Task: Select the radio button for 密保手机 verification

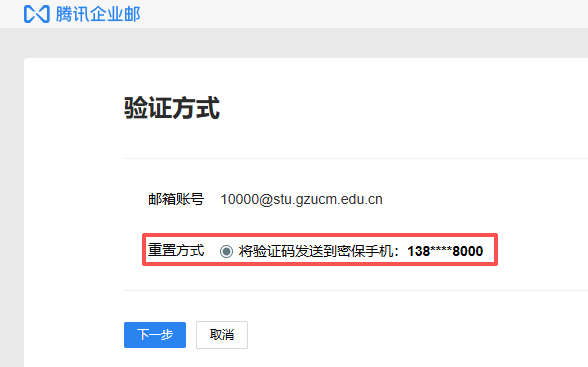Action: [226, 251]
